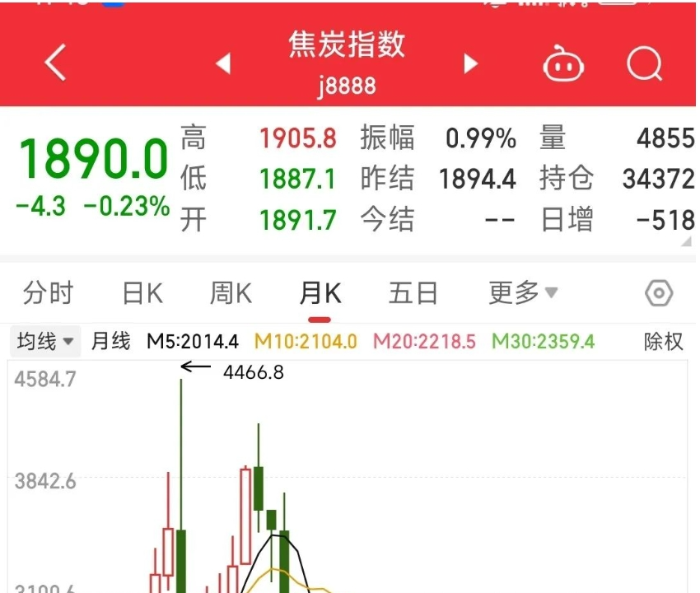Screen dimensions: 700x593
Task: Switch to the 日K daily chart tab
Action: click(142, 292)
